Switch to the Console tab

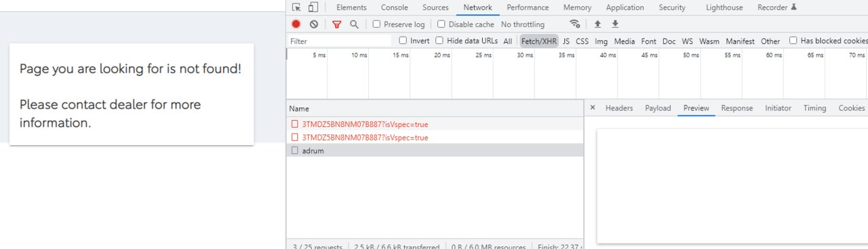pyautogui.click(x=395, y=7)
